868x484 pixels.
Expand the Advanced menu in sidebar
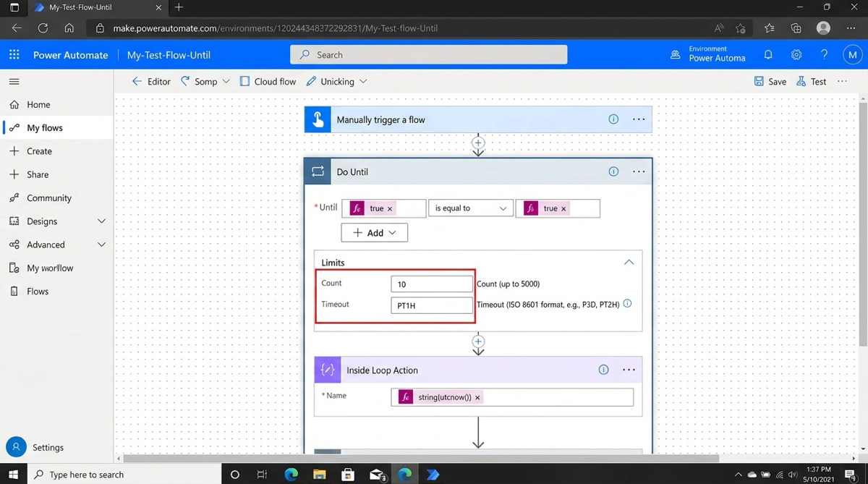click(x=101, y=245)
